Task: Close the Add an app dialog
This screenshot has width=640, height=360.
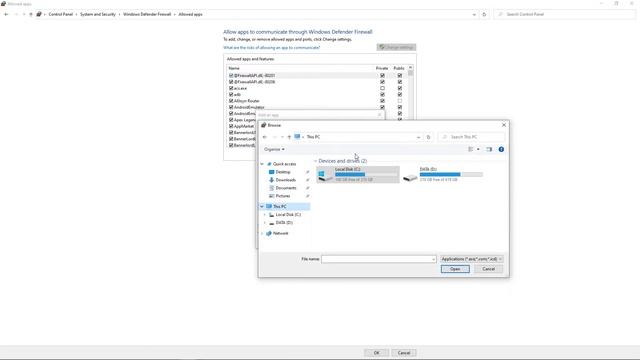Action: pos(380,115)
